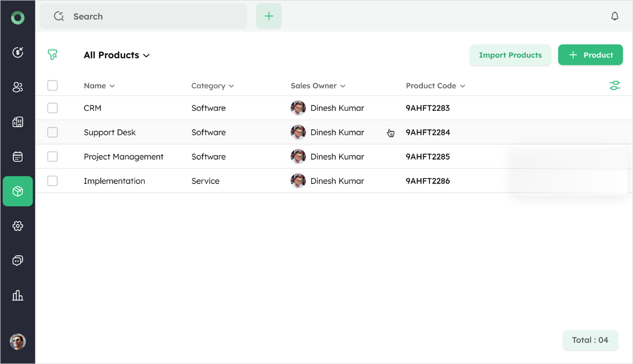Screen dimensions: 633x364
Task: Check the Support Desk row checkbox
Action: (53, 132)
